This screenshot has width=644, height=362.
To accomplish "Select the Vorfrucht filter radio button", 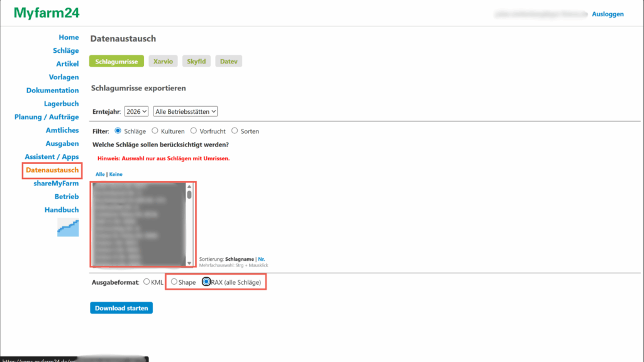I will [195, 131].
